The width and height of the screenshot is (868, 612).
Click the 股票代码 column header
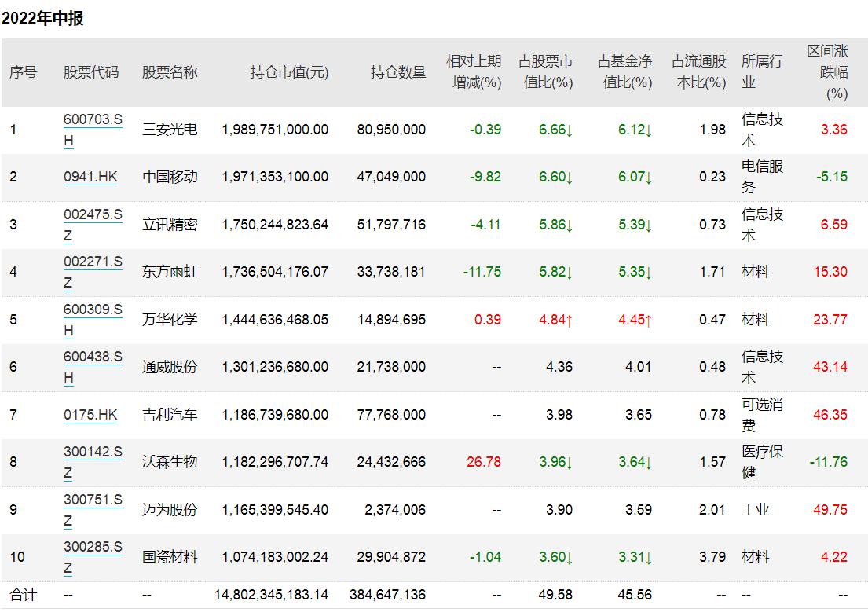pyautogui.click(x=91, y=72)
